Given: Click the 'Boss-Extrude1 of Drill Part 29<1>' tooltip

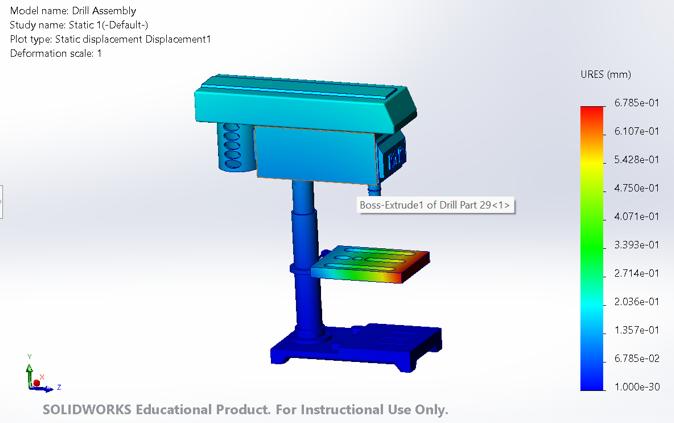Looking at the screenshot, I should click(436, 205).
